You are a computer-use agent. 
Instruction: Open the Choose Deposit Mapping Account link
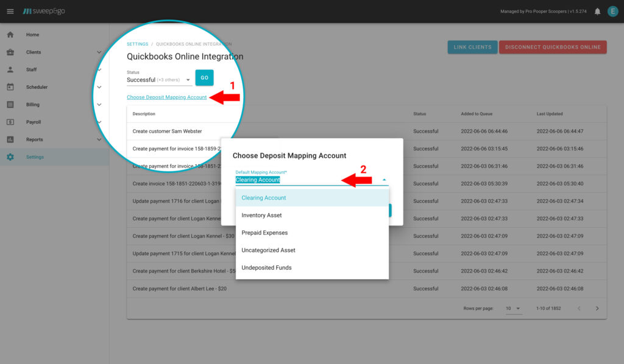pos(165,97)
